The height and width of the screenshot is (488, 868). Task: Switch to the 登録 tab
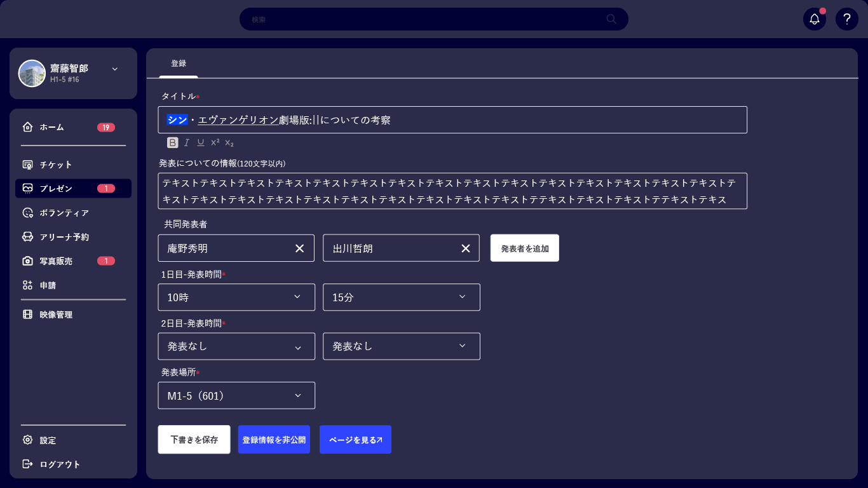(x=179, y=64)
